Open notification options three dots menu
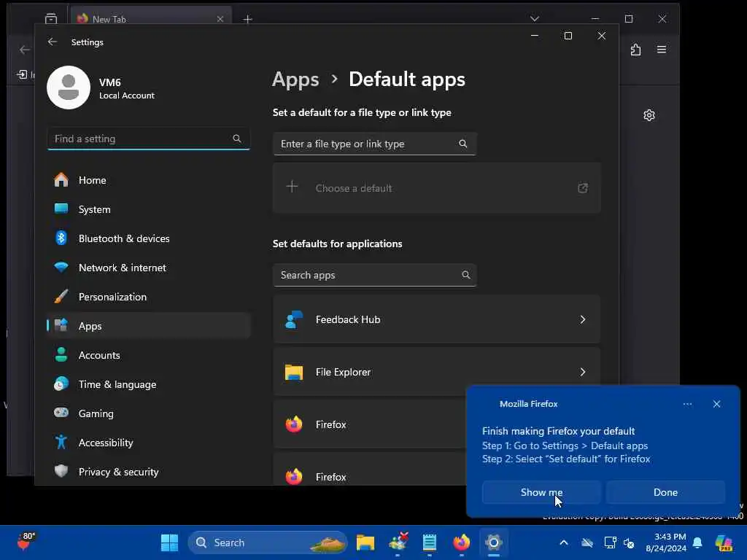 (687, 404)
